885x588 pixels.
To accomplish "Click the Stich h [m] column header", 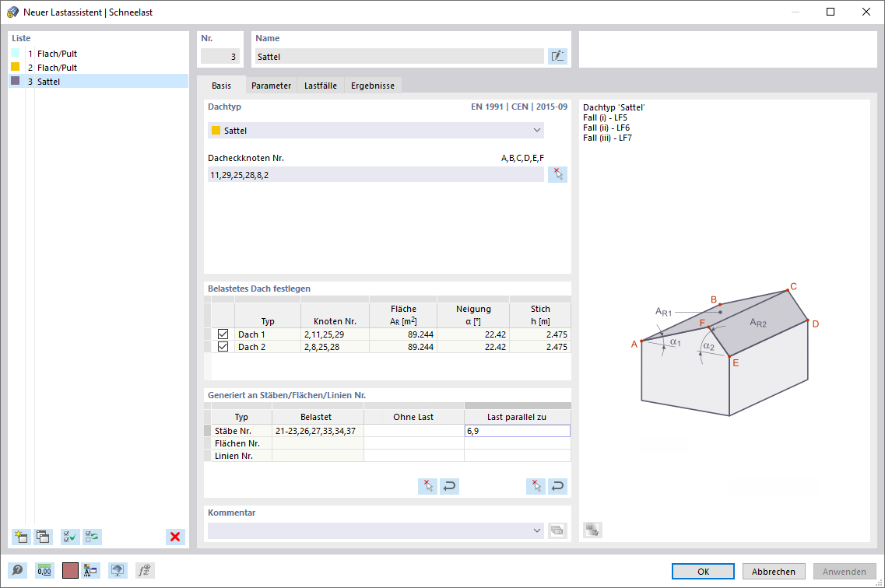I will coord(540,315).
